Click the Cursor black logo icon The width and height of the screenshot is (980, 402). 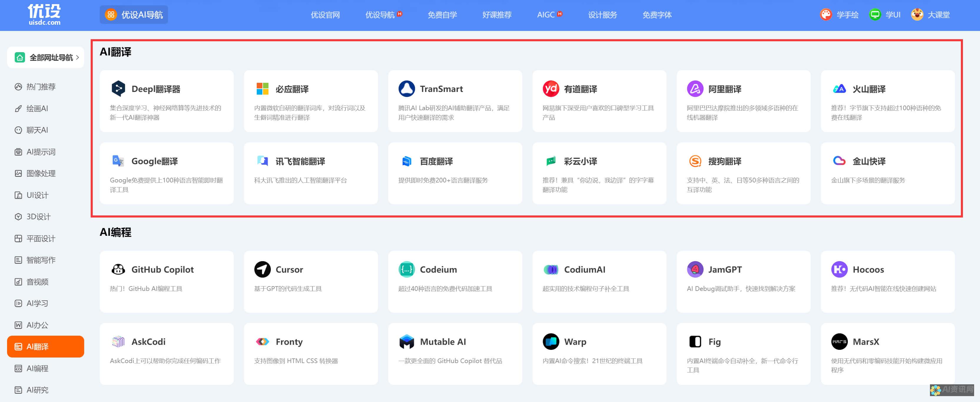(262, 269)
